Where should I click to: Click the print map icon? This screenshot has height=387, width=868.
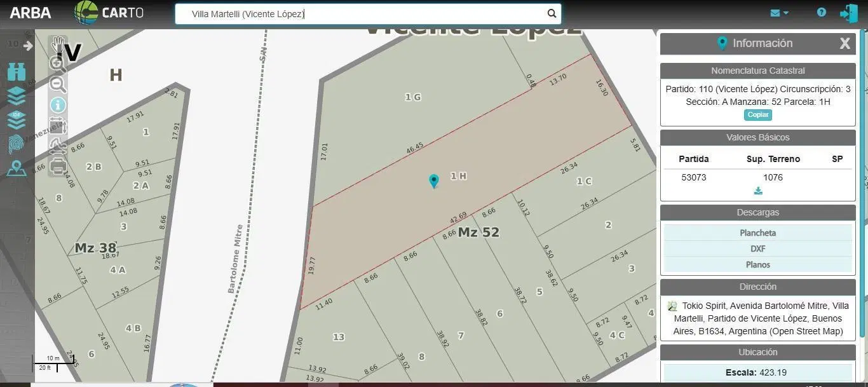tap(58, 166)
